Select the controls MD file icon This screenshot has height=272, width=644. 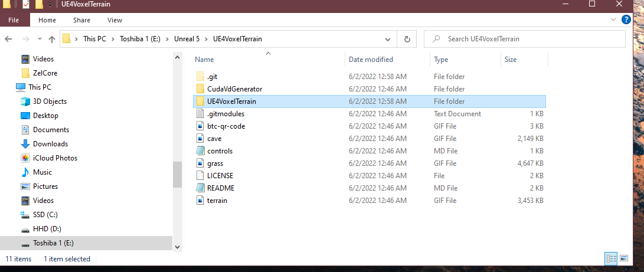tap(200, 151)
